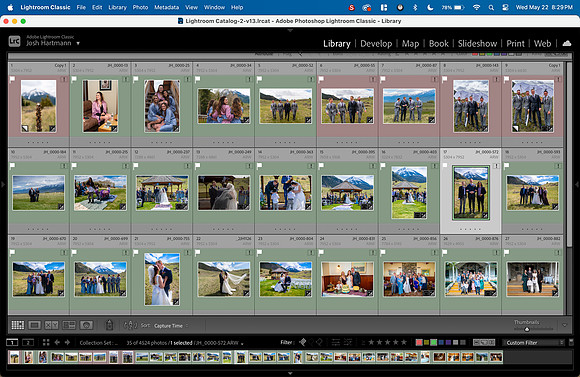Toggle virtual copies kind filter
The height and width of the screenshot is (377, 580).
point(484,343)
